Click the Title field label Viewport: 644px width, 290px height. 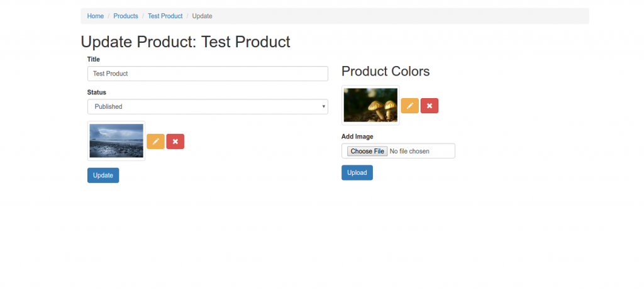pos(94,60)
